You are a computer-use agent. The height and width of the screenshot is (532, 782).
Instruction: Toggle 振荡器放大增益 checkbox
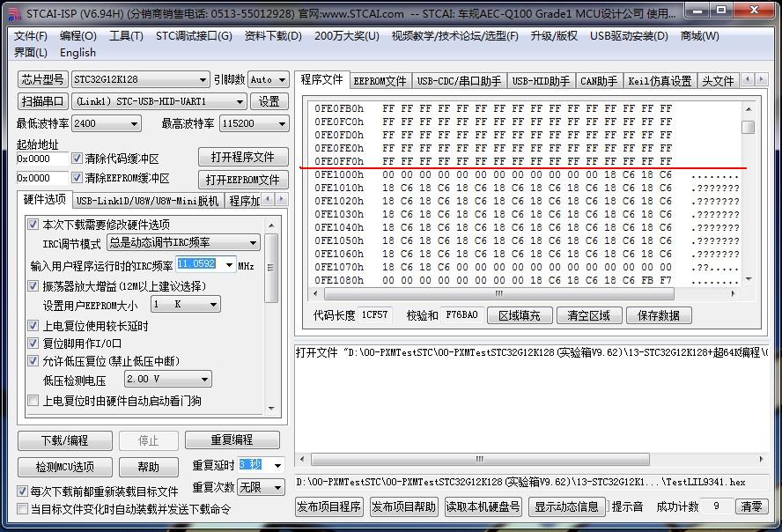point(33,285)
